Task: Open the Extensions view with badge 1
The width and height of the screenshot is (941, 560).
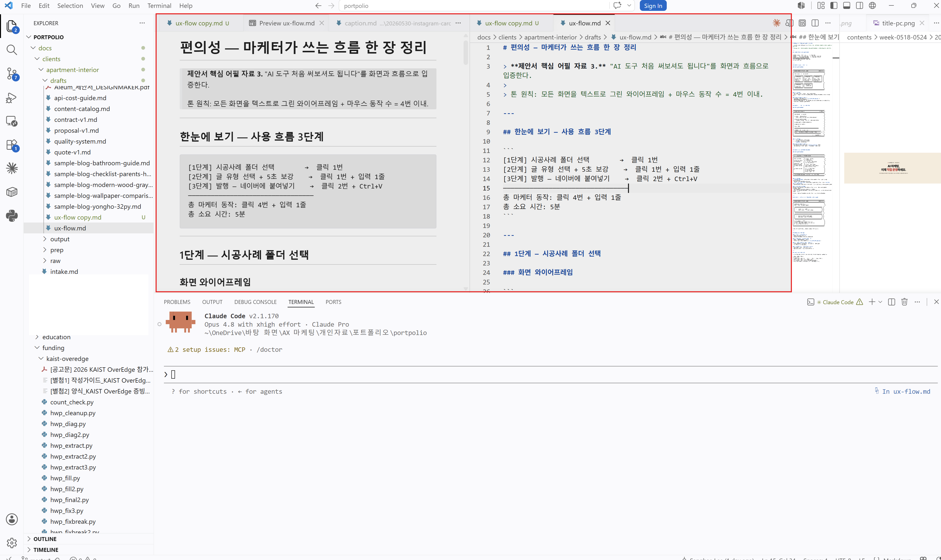Action: pos(12,145)
